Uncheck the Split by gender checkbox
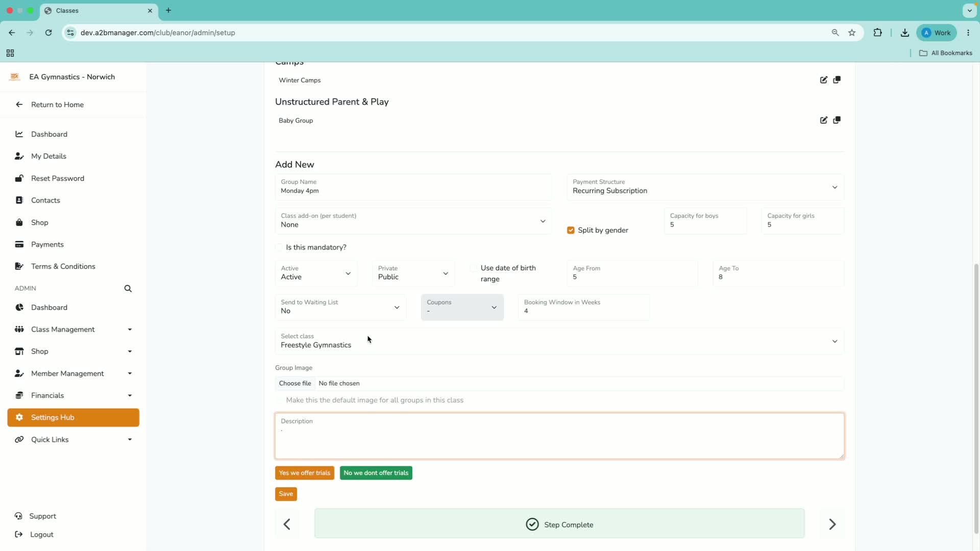Image resolution: width=980 pixels, height=551 pixels. tap(571, 231)
